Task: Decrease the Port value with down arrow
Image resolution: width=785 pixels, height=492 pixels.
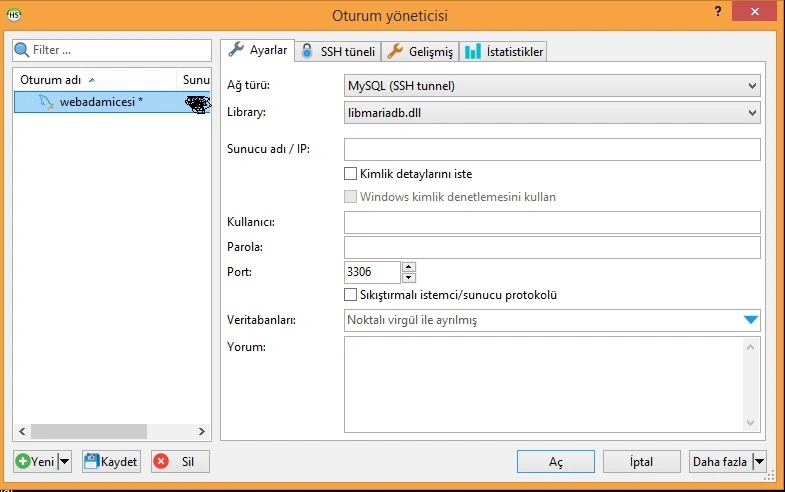Action: coord(409,278)
